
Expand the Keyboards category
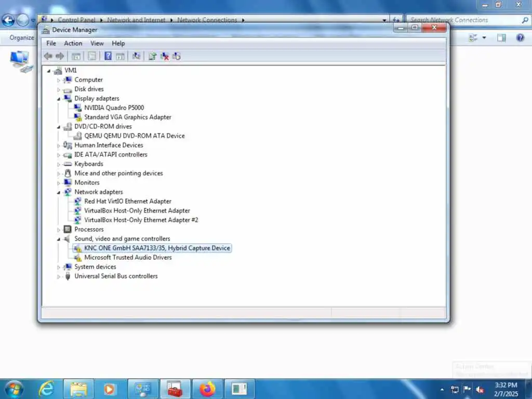tap(58, 164)
